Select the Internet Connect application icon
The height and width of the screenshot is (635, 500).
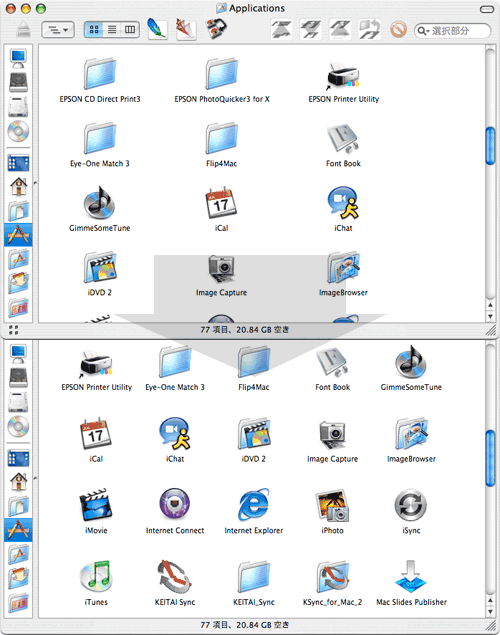[174, 505]
